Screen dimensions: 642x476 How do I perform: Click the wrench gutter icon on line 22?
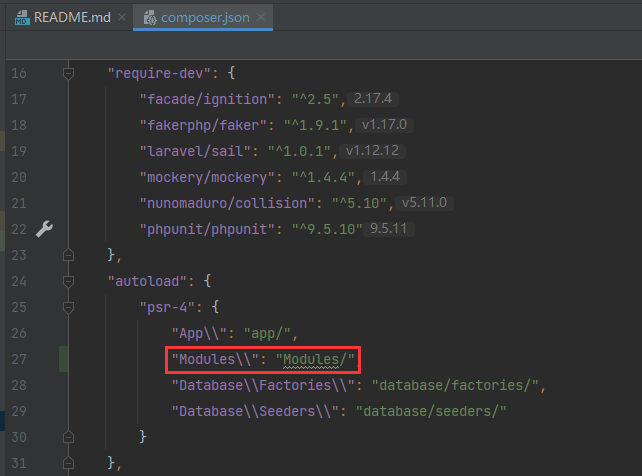point(44,229)
